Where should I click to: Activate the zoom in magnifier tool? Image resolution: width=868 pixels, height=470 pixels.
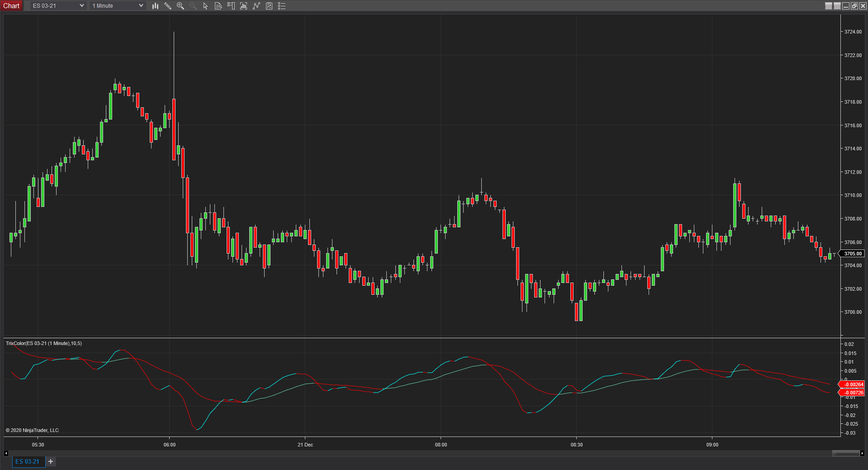coord(180,6)
